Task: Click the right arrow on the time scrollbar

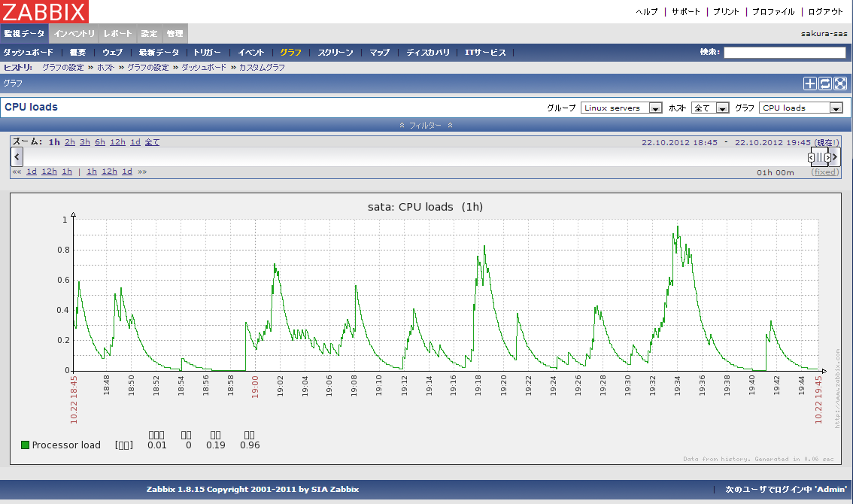Action: (x=834, y=156)
